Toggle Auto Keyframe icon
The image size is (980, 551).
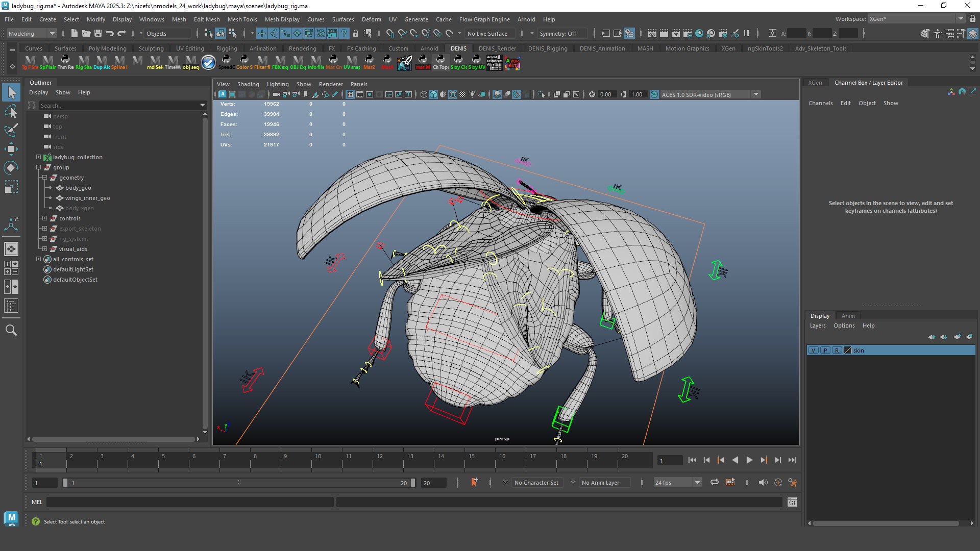(778, 483)
